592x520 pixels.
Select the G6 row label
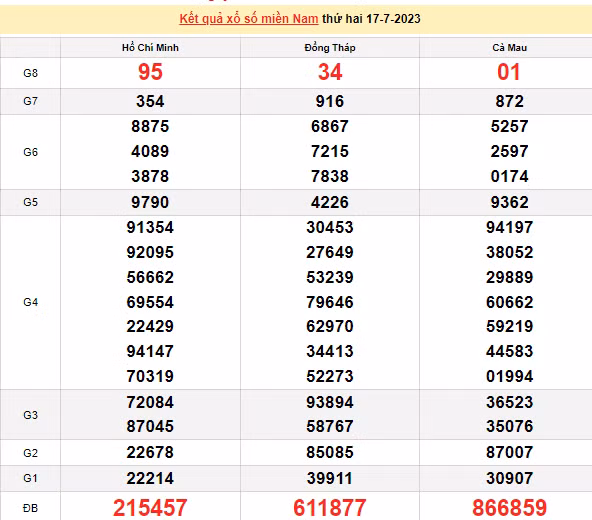30,152
